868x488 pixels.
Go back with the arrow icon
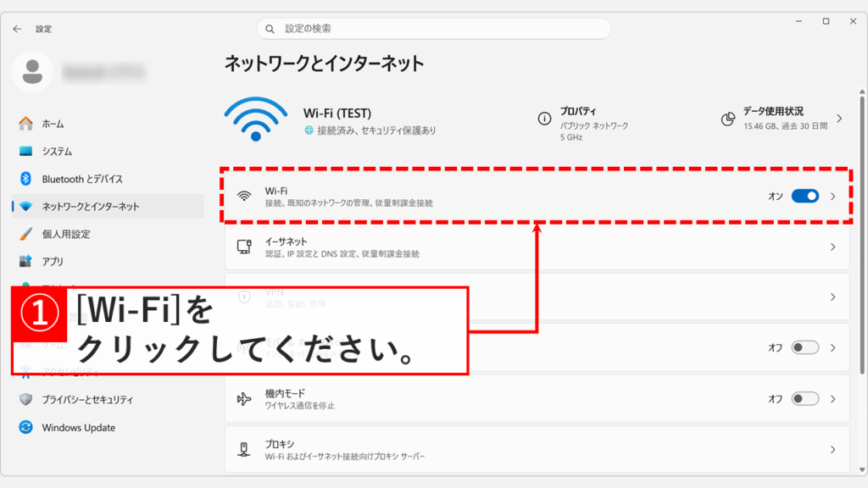(x=17, y=29)
